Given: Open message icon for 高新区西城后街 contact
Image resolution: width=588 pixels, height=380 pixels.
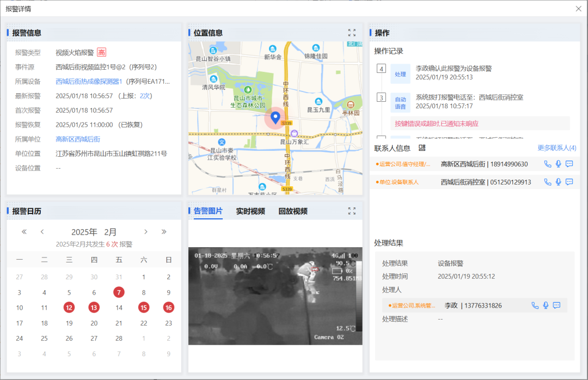Looking at the screenshot, I should (569, 164).
